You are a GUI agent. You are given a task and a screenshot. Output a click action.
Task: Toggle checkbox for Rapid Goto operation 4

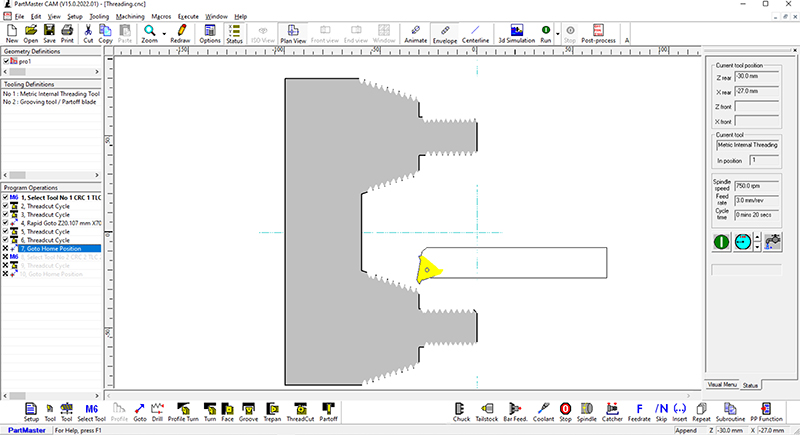[x=6, y=222]
